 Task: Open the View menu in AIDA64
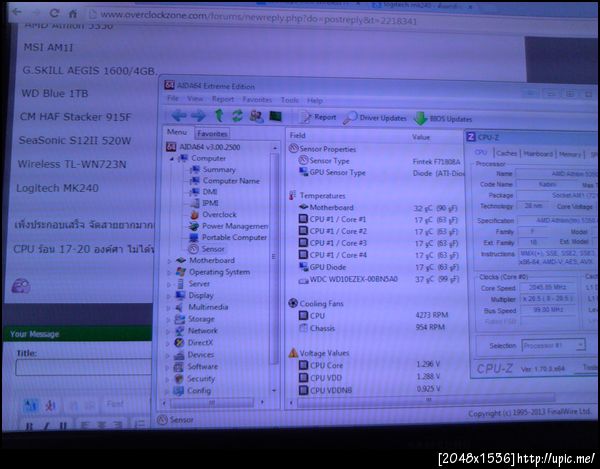[195, 99]
